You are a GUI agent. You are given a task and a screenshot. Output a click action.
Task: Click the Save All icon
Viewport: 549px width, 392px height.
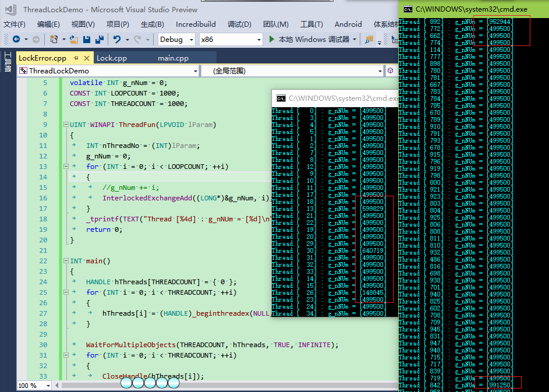98,40
